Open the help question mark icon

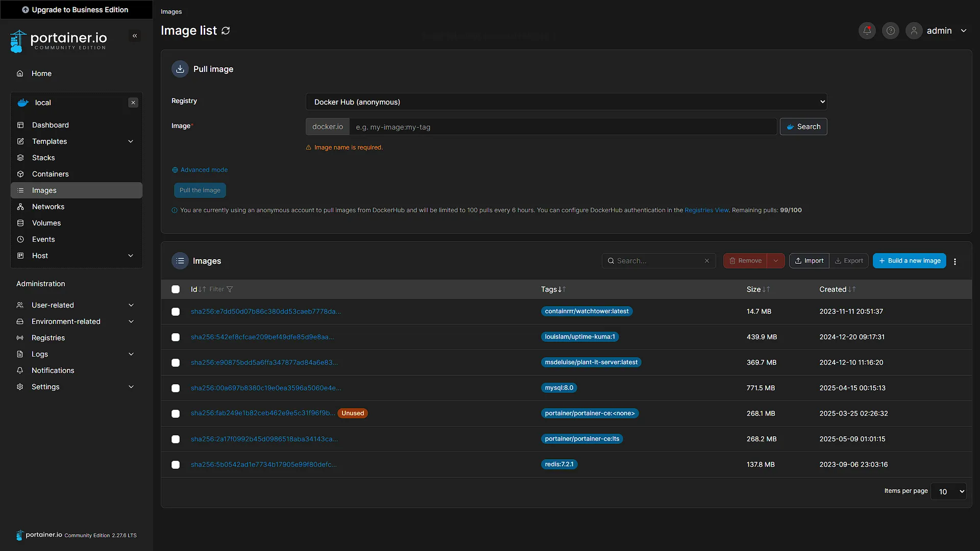point(891,31)
